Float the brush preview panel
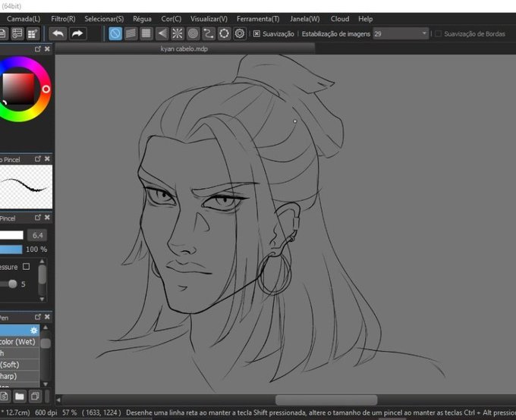The height and width of the screenshot is (420, 516). [x=37, y=159]
